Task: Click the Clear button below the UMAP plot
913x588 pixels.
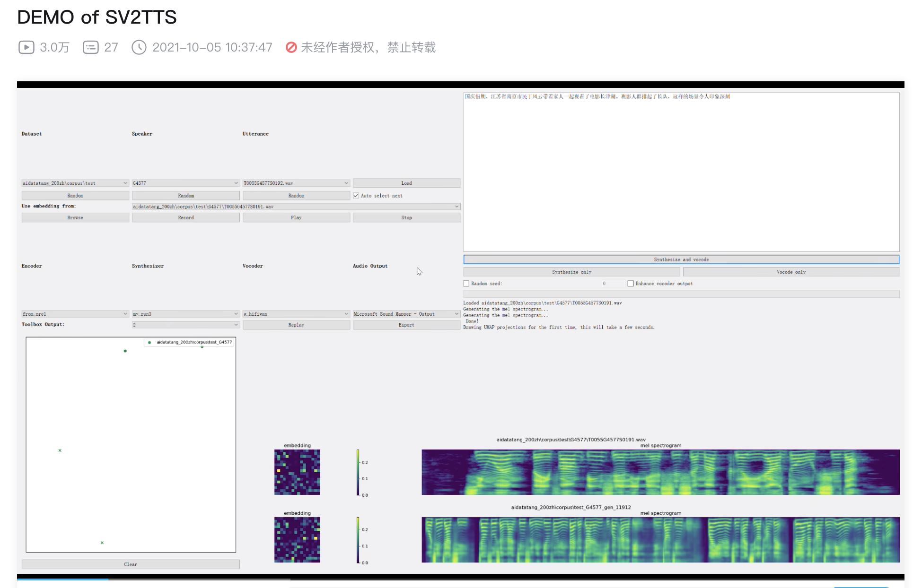Action: coord(131,564)
